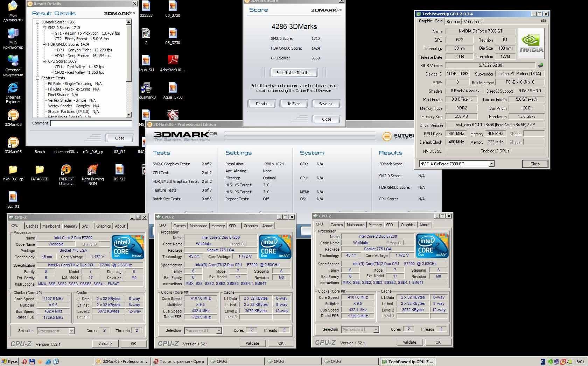Open Memory tab in middle CPU-Z
Screen dimensions: 588x366
(x=218, y=226)
